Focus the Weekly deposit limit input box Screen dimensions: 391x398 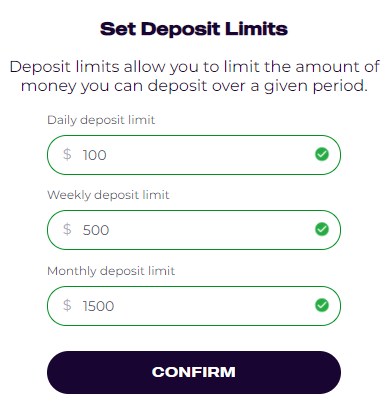pyautogui.click(x=194, y=230)
